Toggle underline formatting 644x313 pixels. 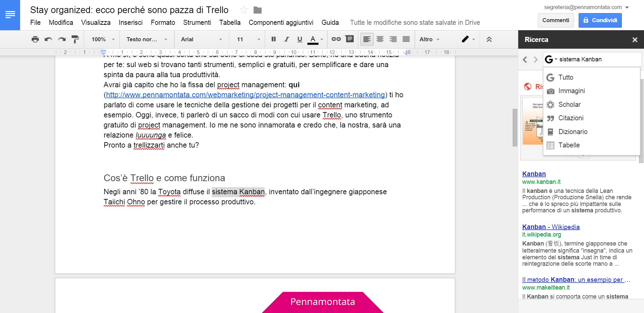300,39
